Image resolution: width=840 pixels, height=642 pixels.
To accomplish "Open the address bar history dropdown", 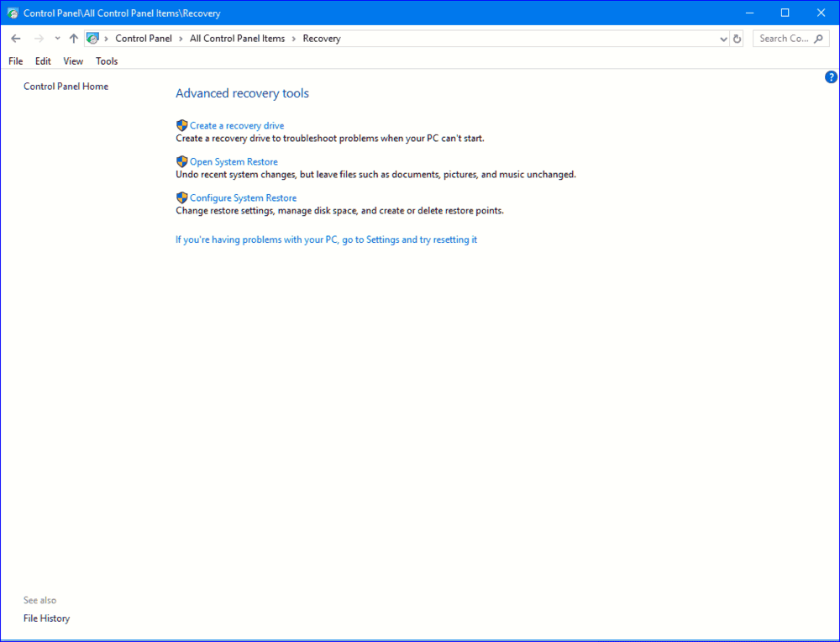I will [x=724, y=39].
